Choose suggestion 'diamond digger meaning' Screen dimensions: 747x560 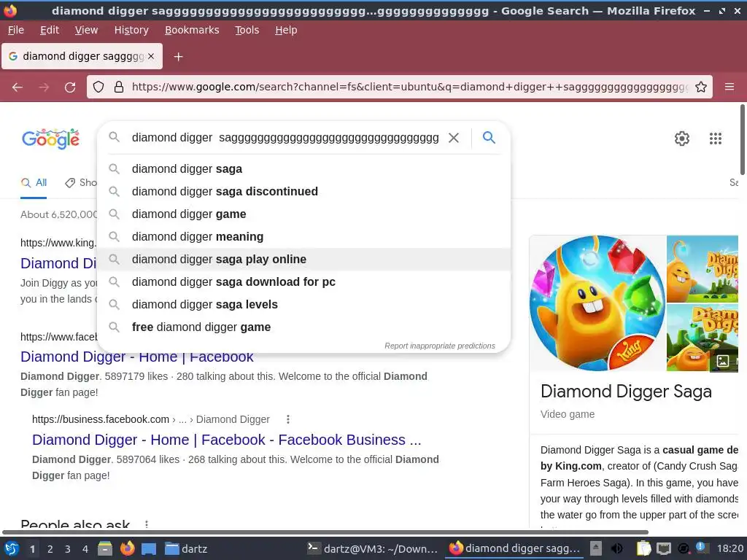click(303, 237)
